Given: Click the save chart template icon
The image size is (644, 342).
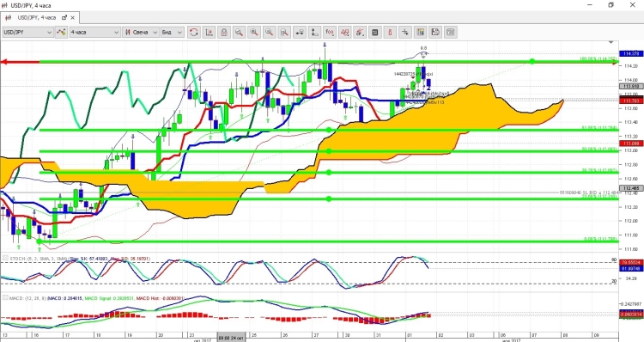Looking at the screenshot, I should pyautogui.click(x=435, y=32).
